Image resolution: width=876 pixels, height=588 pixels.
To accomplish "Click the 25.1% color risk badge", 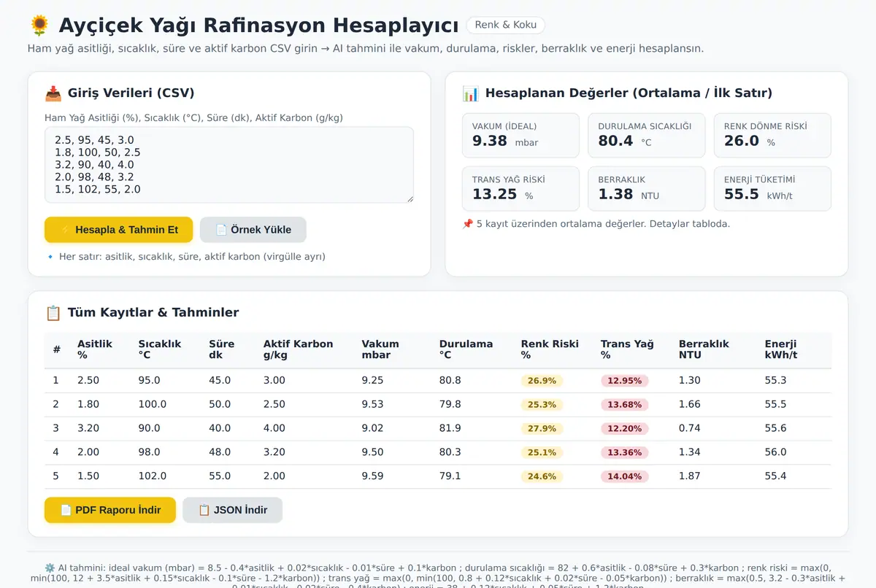I will (542, 453).
